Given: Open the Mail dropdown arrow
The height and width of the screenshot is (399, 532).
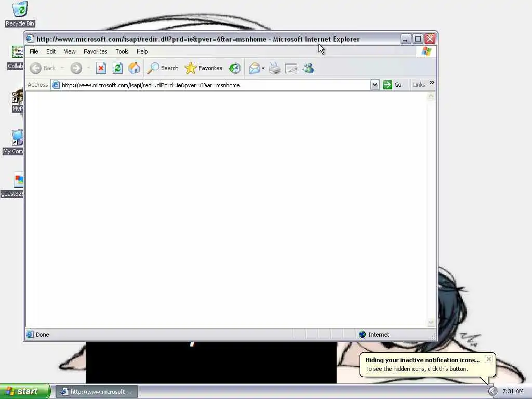Looking at the screenshot, I should point(263,68).
